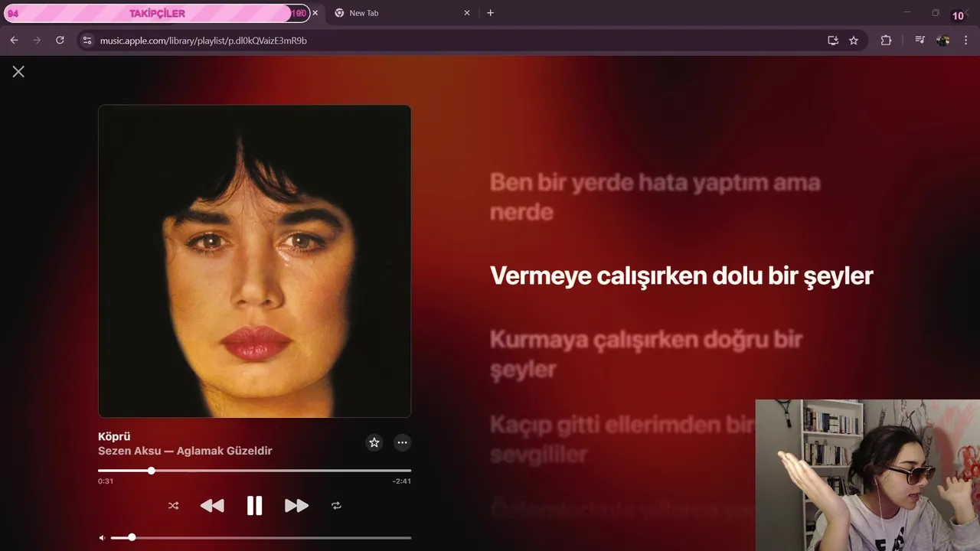
Task: Click the song progress slider
Action: pos(254,471)
